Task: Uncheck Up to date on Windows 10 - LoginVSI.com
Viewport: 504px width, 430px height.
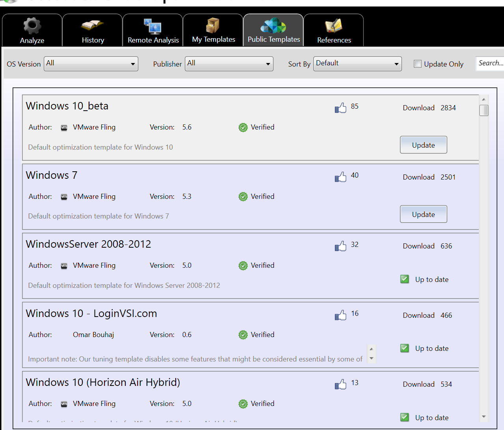Action: point(404,348)
